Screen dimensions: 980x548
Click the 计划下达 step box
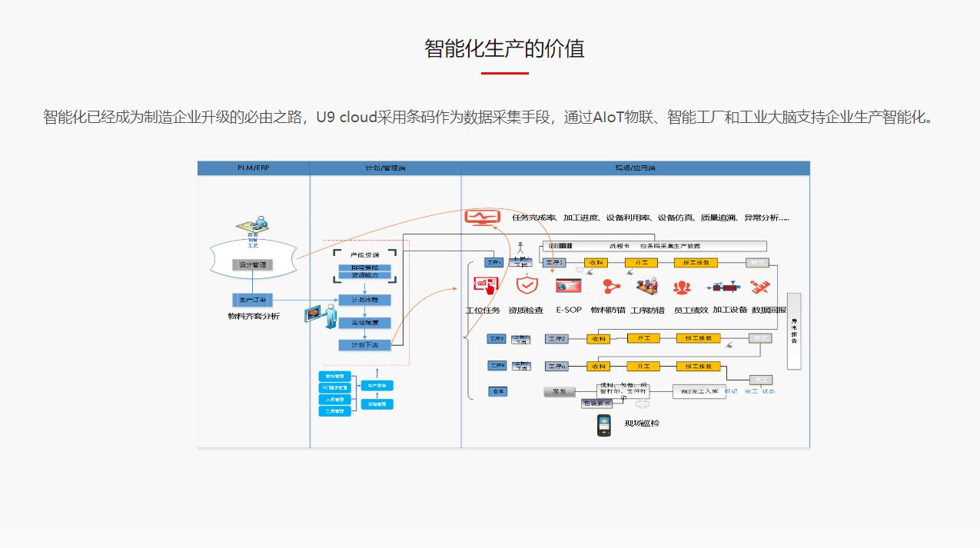tap(364, 345)
